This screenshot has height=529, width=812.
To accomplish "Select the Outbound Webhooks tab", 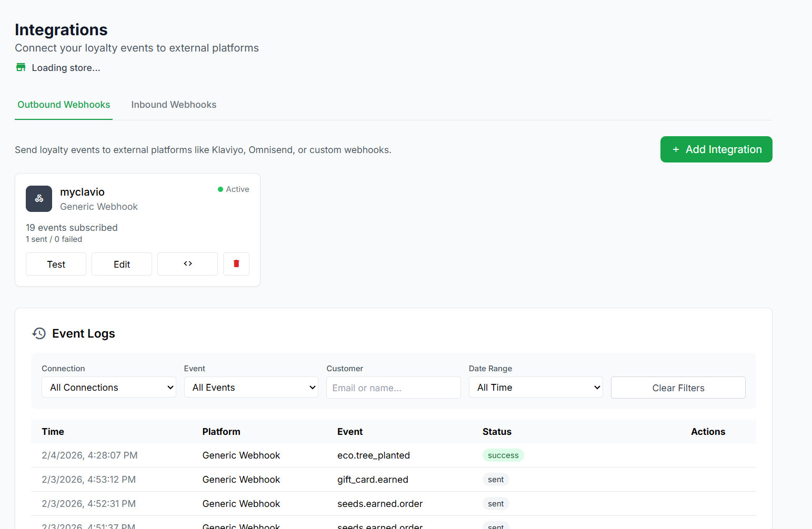I will point(64,105).
